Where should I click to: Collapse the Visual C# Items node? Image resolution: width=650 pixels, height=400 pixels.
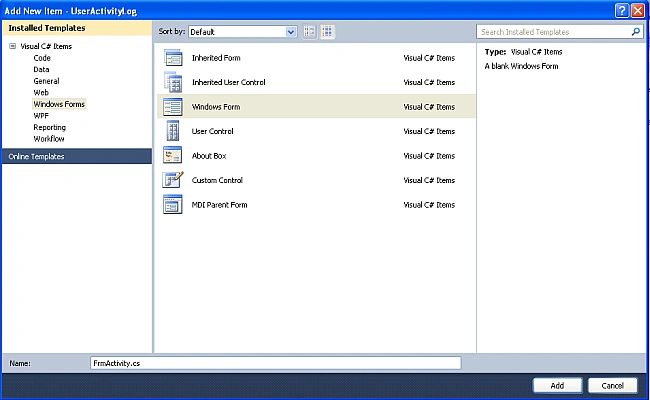coord(12,46)
